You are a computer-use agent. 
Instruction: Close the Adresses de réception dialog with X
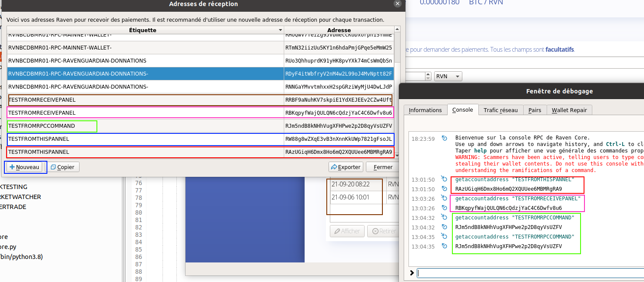click(397, 3)
